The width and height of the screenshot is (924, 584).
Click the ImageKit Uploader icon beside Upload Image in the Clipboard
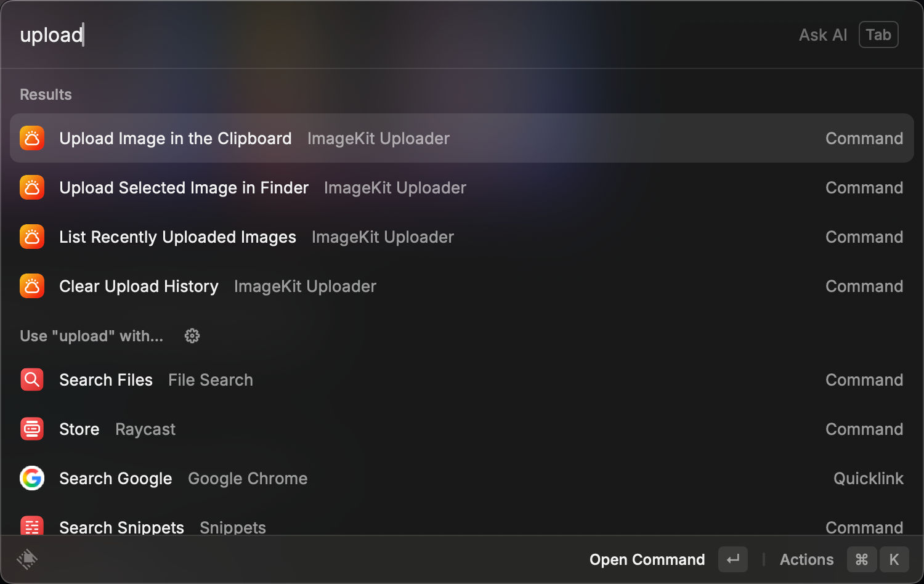pyautogui.click(x=31, y=138)
